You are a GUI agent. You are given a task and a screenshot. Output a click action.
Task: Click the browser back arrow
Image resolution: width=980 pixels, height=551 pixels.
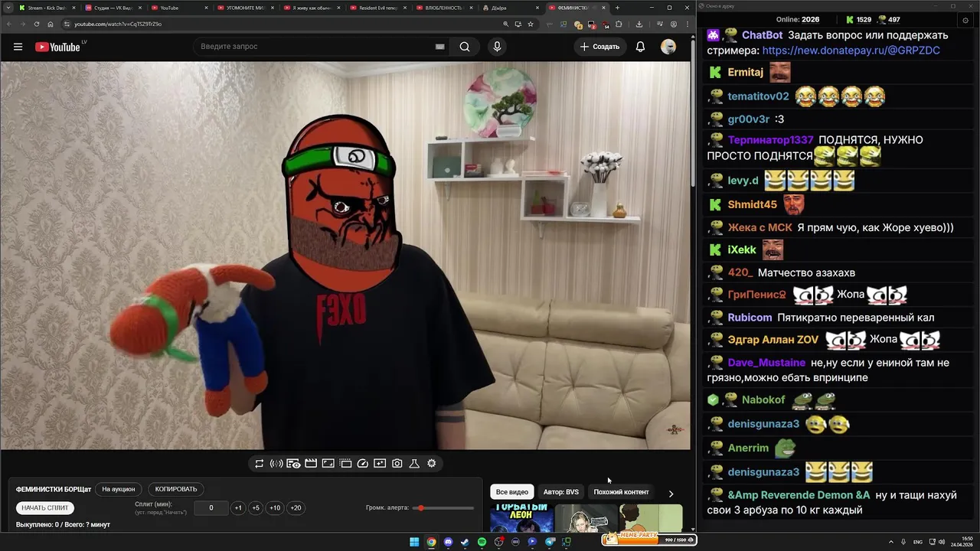pos(9,24)
